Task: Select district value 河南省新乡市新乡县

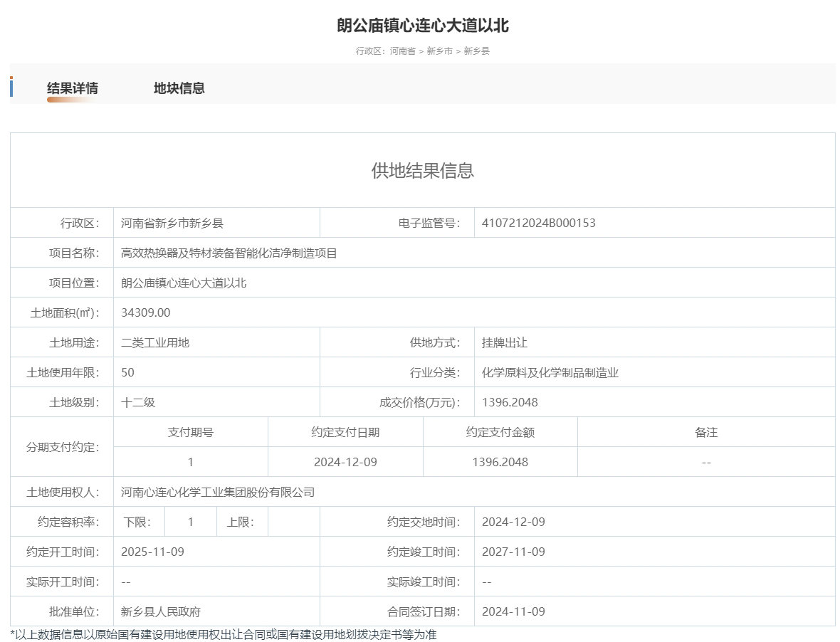Action: click(172, 223)
